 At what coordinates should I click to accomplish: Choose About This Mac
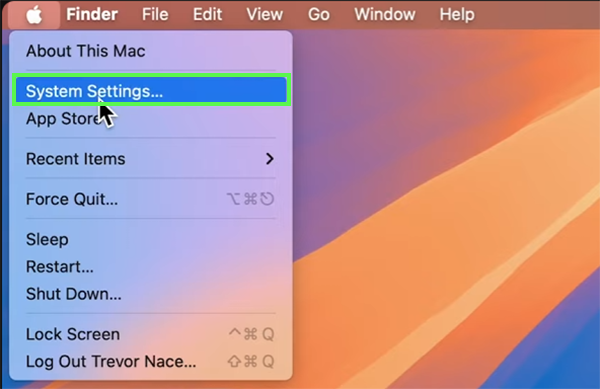[x=151, y=51]
